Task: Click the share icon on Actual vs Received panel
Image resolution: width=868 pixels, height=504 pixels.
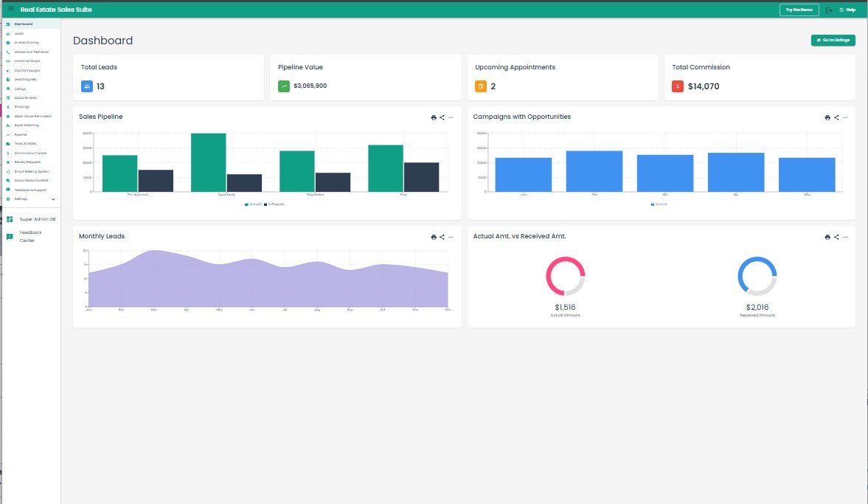Action: (x=836, y=237)
